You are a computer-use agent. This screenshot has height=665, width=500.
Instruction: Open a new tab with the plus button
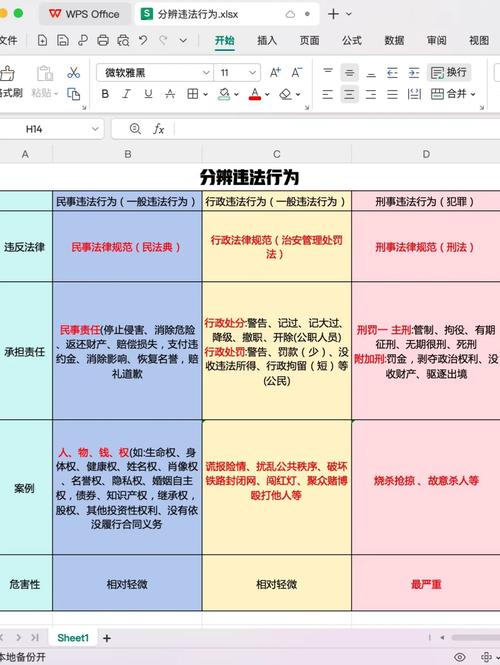[333, 14]
